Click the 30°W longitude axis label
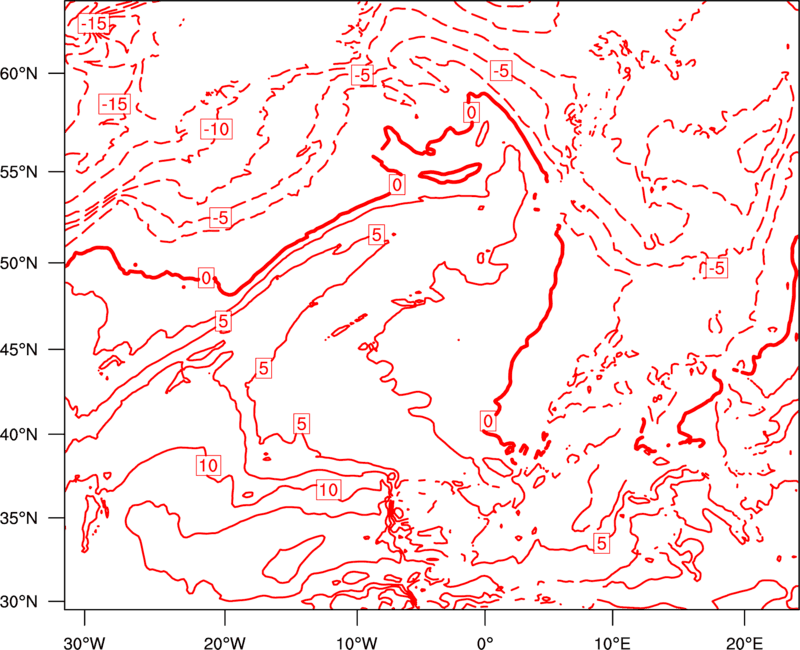 pos(84,643)
